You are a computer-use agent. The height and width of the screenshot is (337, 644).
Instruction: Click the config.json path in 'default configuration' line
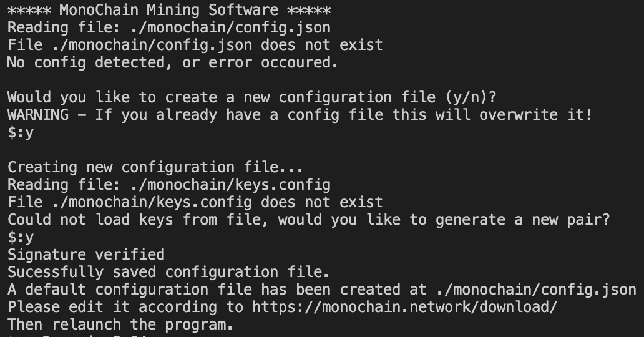(536, 290)
